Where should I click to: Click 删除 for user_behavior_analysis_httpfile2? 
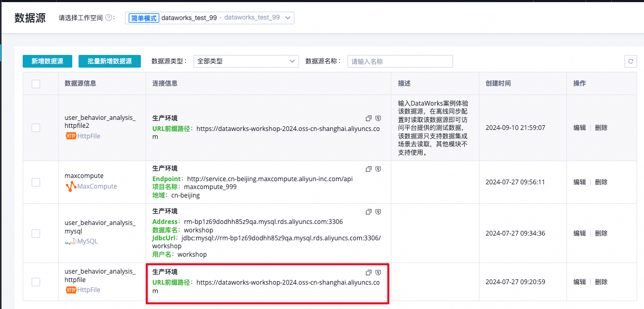click(601, 128)
